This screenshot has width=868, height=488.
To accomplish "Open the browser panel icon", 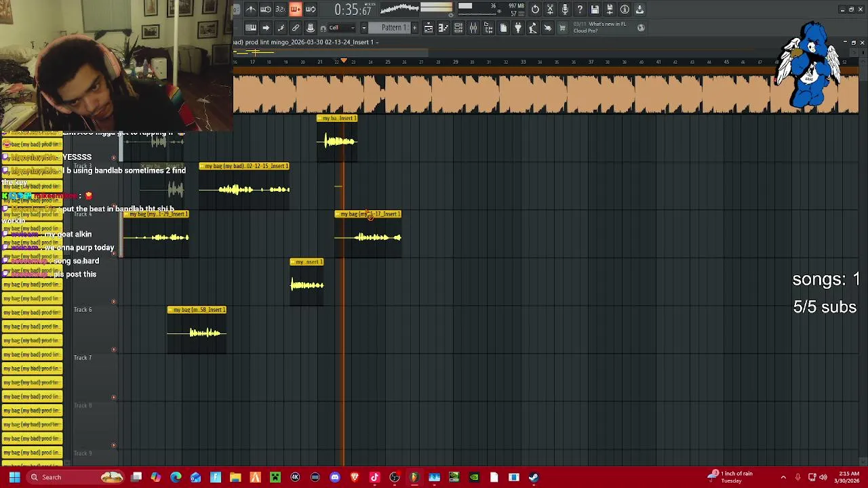I will coord(488,28).
